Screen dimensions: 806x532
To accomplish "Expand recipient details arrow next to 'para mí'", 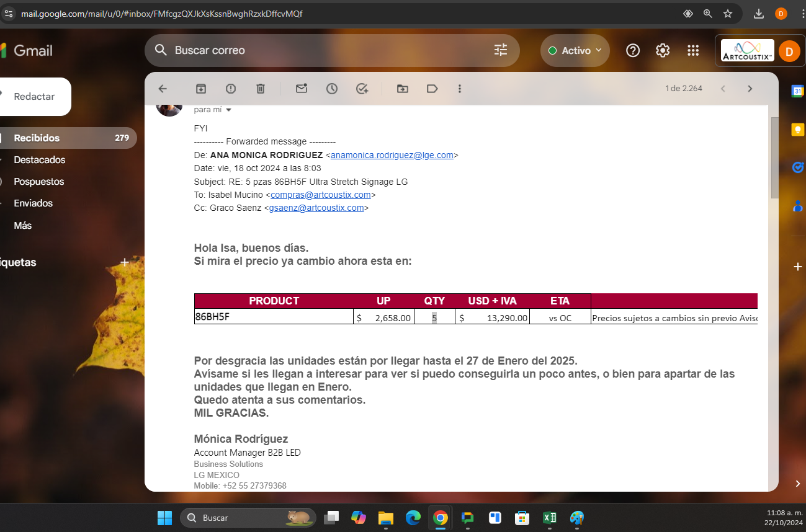I will [x=228, y=110].
